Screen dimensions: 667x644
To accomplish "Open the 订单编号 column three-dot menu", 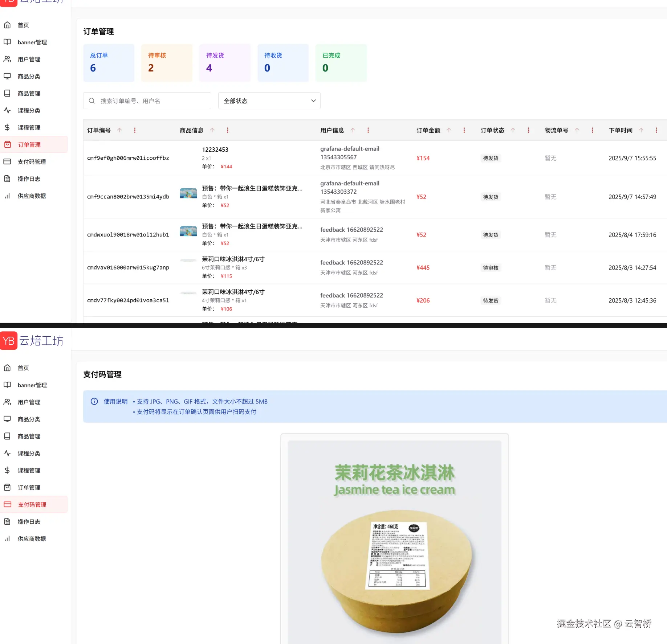I will point(135,130).
